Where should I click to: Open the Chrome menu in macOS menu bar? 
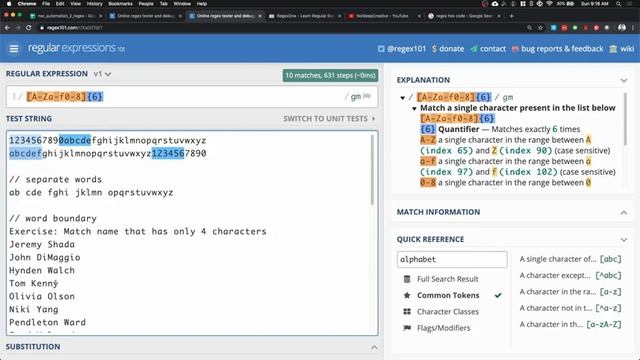(27, 4)
